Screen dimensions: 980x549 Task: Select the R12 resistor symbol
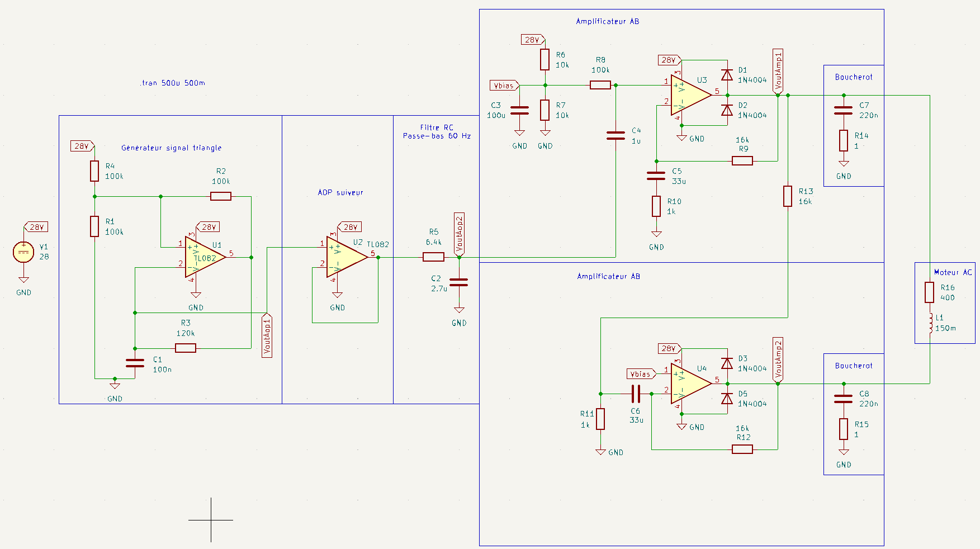point(742,449)
